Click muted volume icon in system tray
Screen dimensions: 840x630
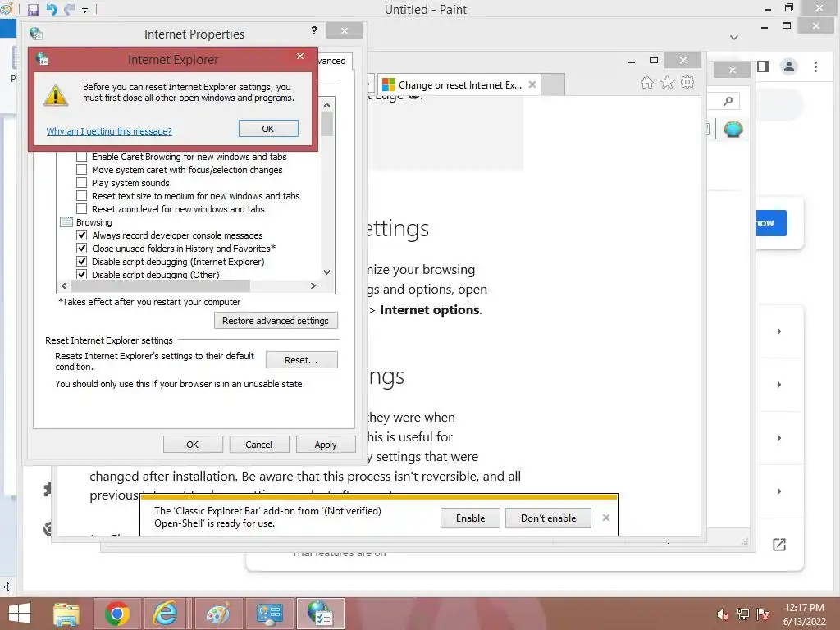click(724, 614)
